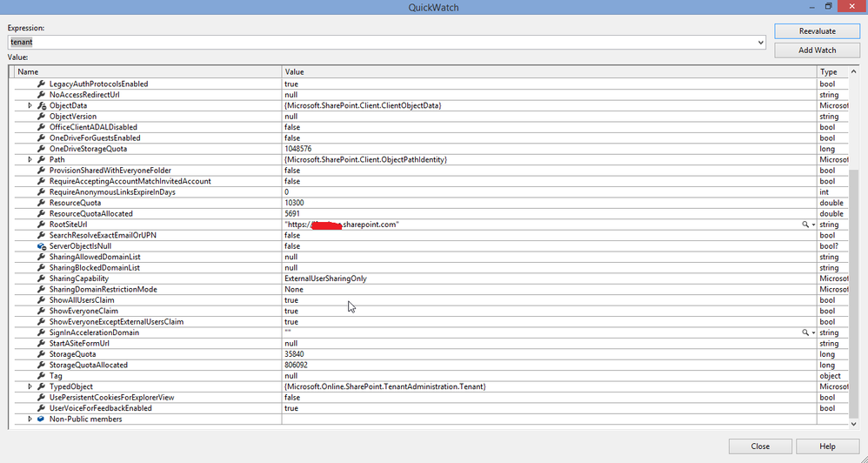Open Help for QuickWatch
The image size is (868, 463).
pyautogui.click(x=827, y=446)
